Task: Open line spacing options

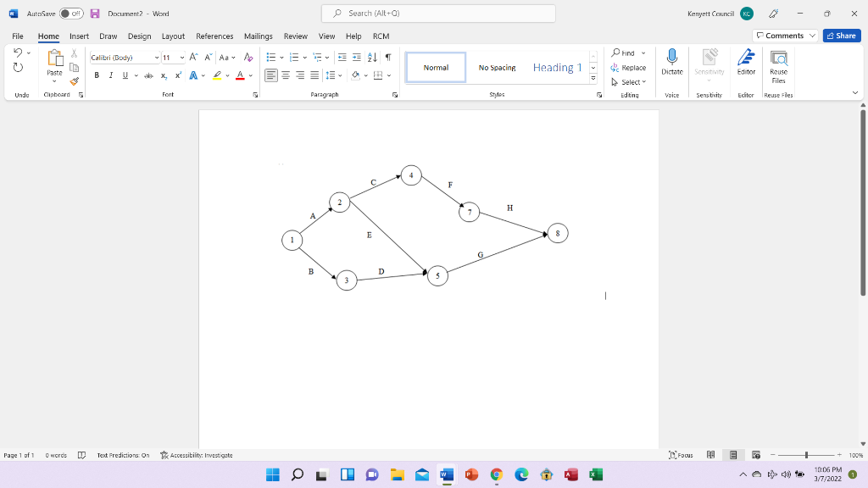Action: pyautogui.click(x=334, y=75)
